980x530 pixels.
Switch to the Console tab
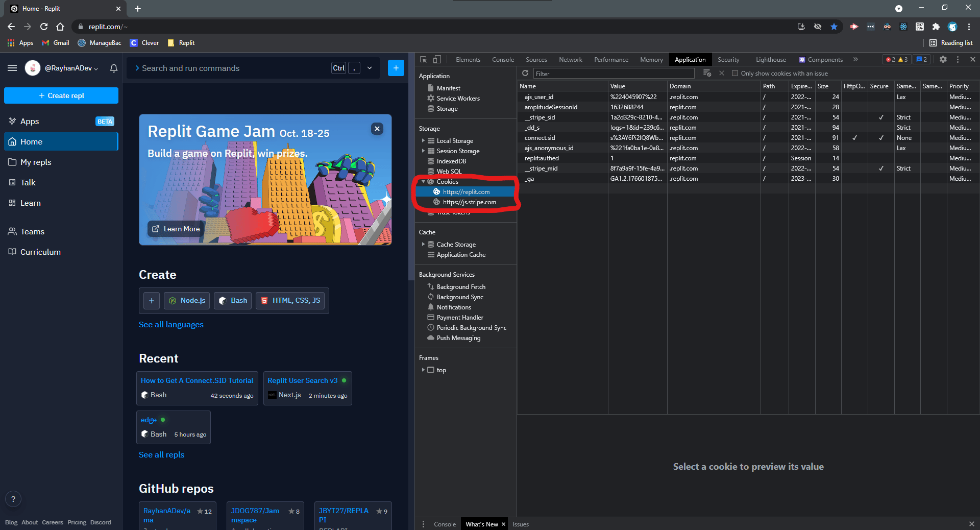[503, 60]
